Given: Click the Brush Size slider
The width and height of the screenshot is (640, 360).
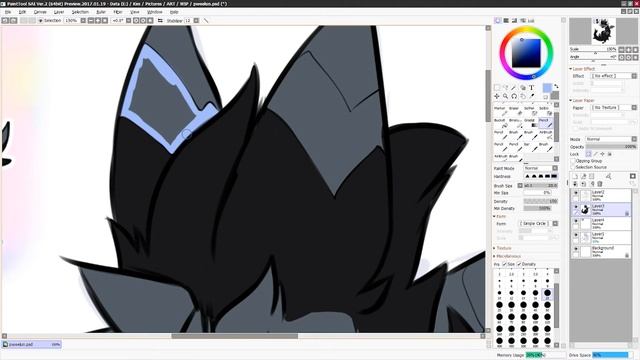Looking at the screenshot, I should (540, 186).
